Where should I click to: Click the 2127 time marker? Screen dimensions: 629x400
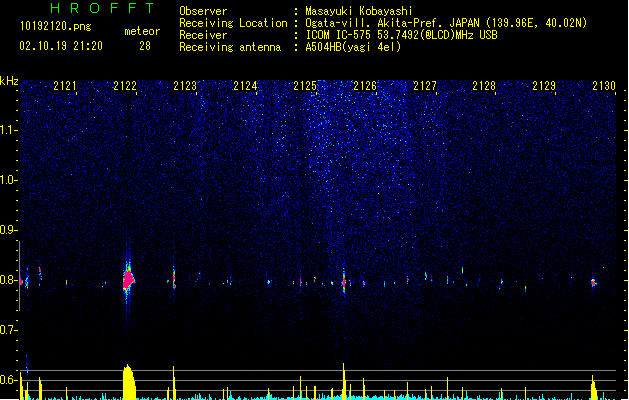(x=424, y=86)
